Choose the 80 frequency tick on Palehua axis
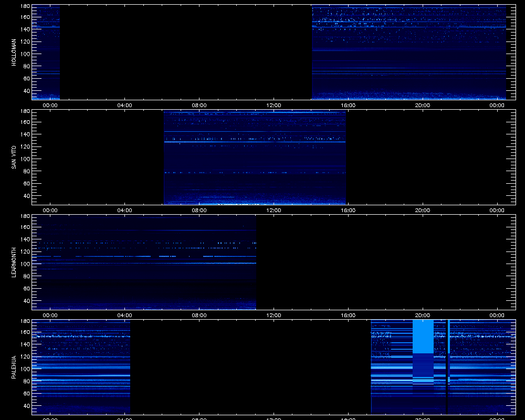525x420 pixels. (x=27, y=382)
